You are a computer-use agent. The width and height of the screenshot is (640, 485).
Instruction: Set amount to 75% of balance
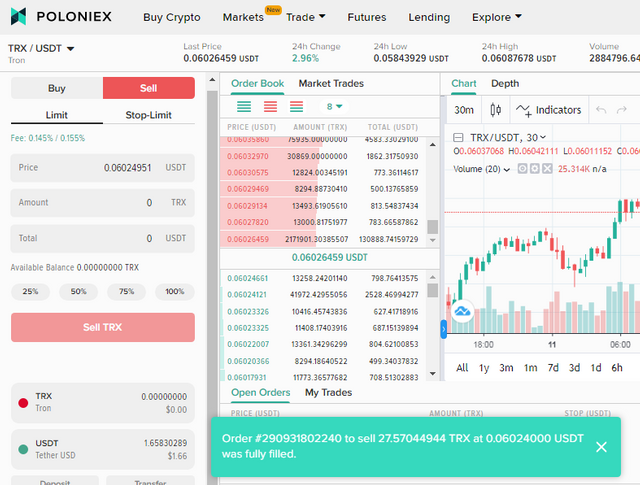(127, 291)
